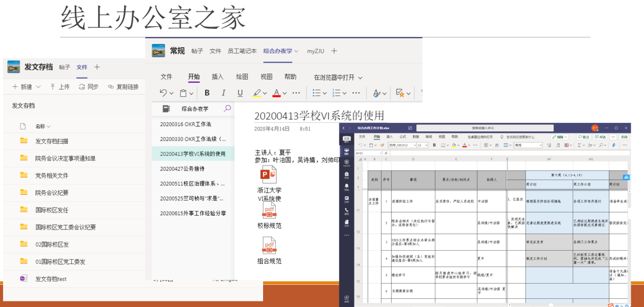Click the Bold button in OneNote toolbar
Viewport: 644px width, 307px height.
pos(207,93)
